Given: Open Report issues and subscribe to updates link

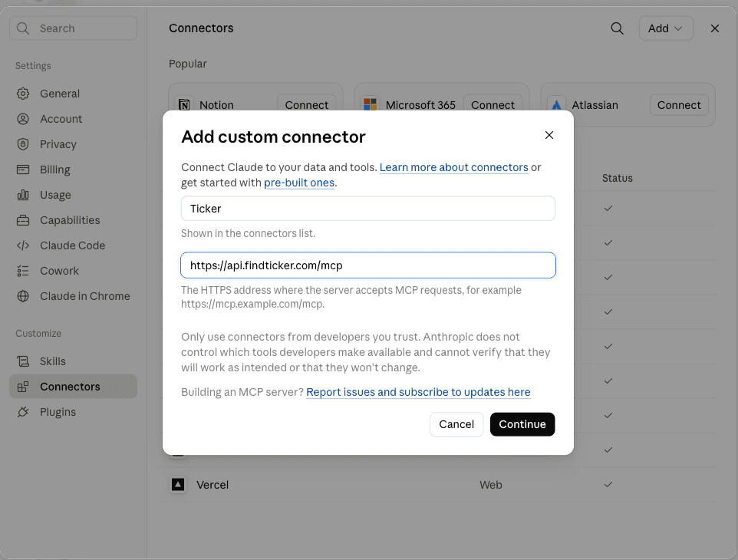Looking at the screenshot, I should click(x=418, y=392).
